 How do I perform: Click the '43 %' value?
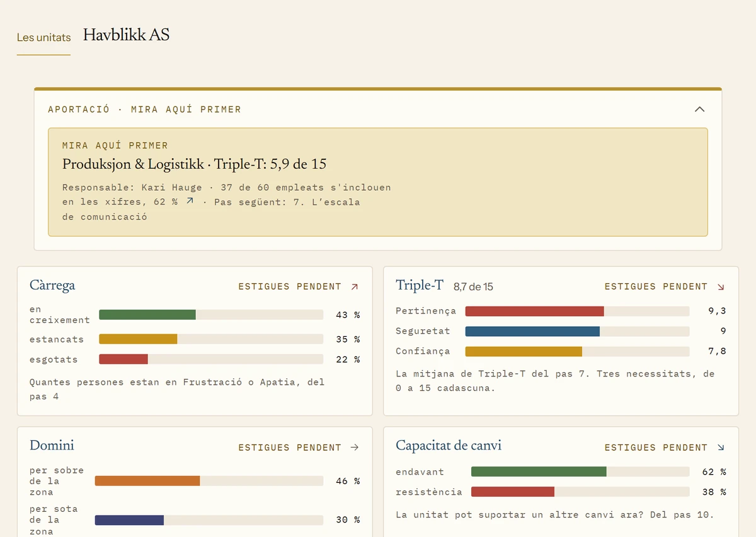coord(348,315)
